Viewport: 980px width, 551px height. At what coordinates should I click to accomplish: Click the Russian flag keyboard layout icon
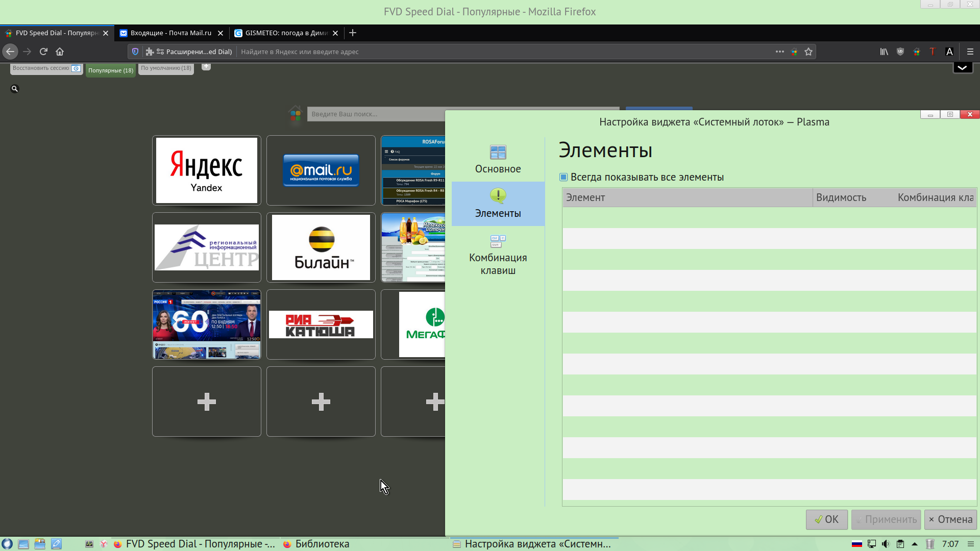pos(857,544)
